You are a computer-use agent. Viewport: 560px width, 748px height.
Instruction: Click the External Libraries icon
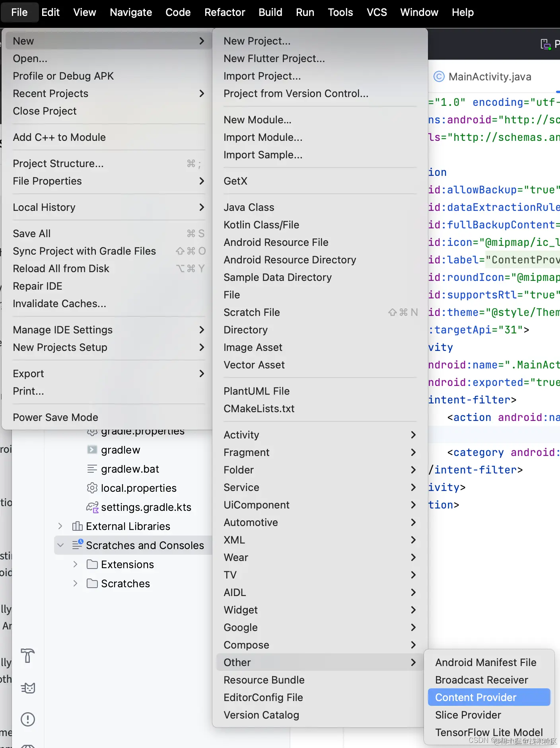77,526
